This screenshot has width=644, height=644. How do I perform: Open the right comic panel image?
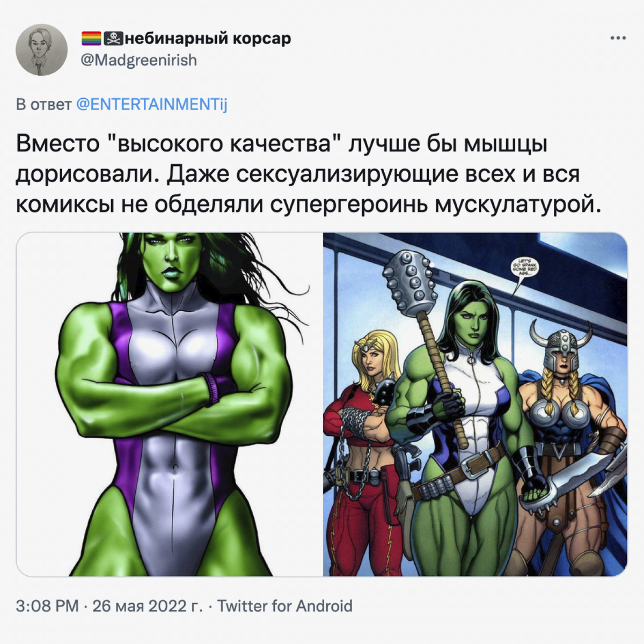point(475,404)
